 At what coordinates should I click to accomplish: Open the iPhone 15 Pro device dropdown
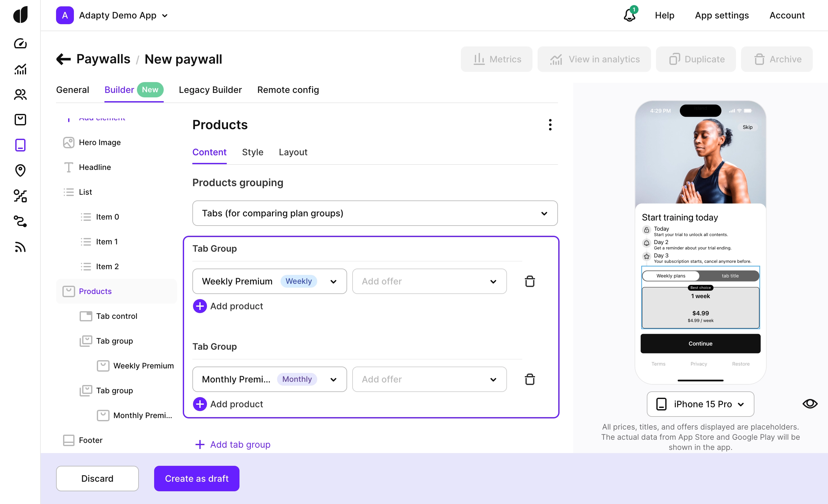click(x=700, y=404)
